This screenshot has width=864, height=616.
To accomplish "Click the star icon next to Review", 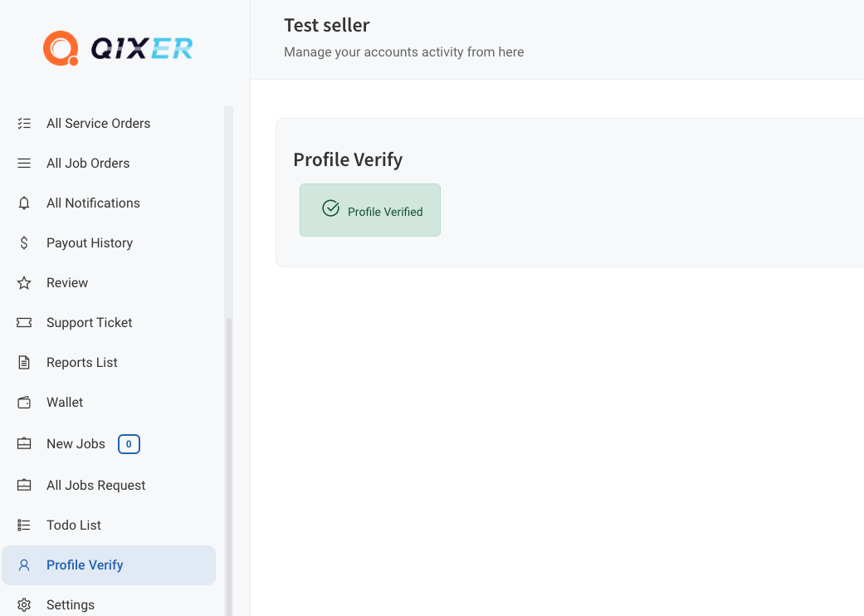I will [24, 283].
